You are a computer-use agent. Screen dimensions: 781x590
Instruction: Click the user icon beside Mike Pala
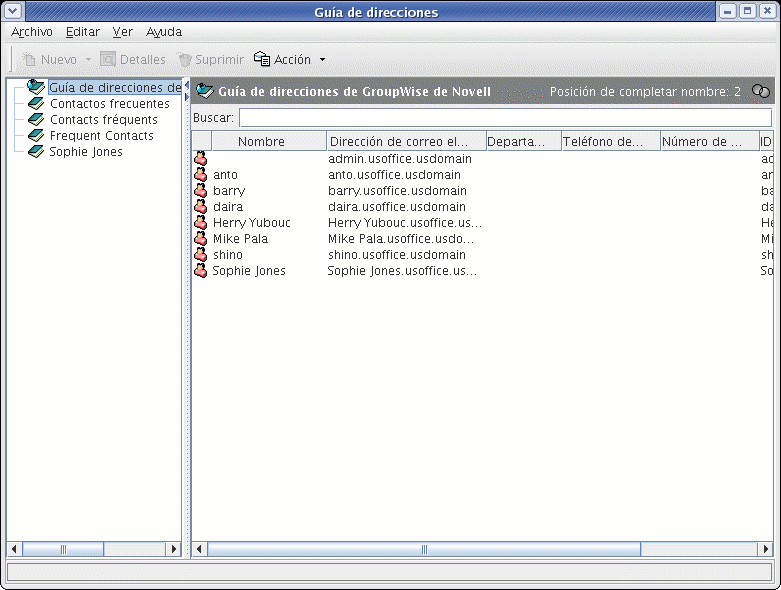click(x=201, y=238)
